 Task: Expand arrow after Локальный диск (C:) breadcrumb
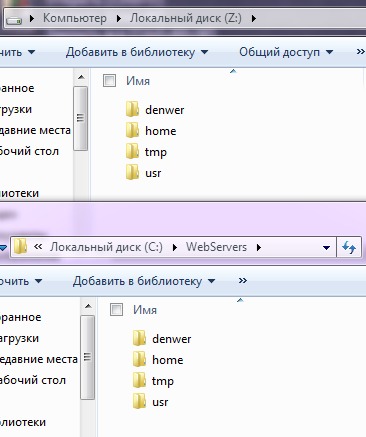pos(174,247)
